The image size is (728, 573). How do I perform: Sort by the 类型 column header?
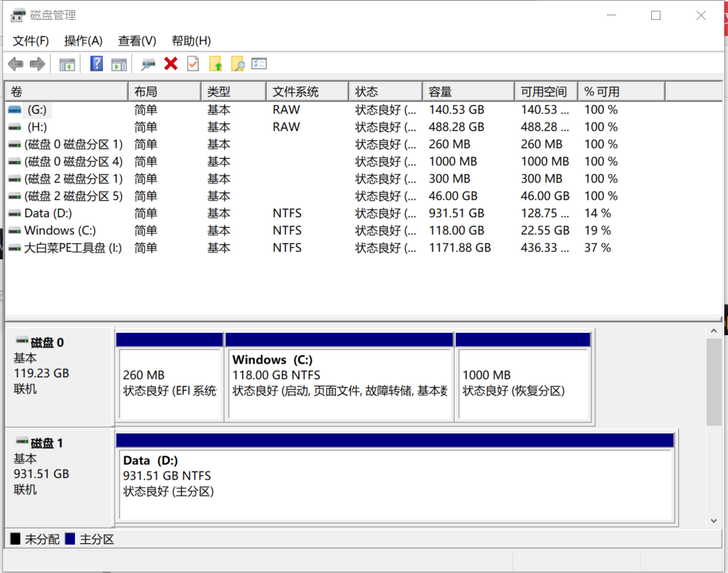tap(234, 91)
